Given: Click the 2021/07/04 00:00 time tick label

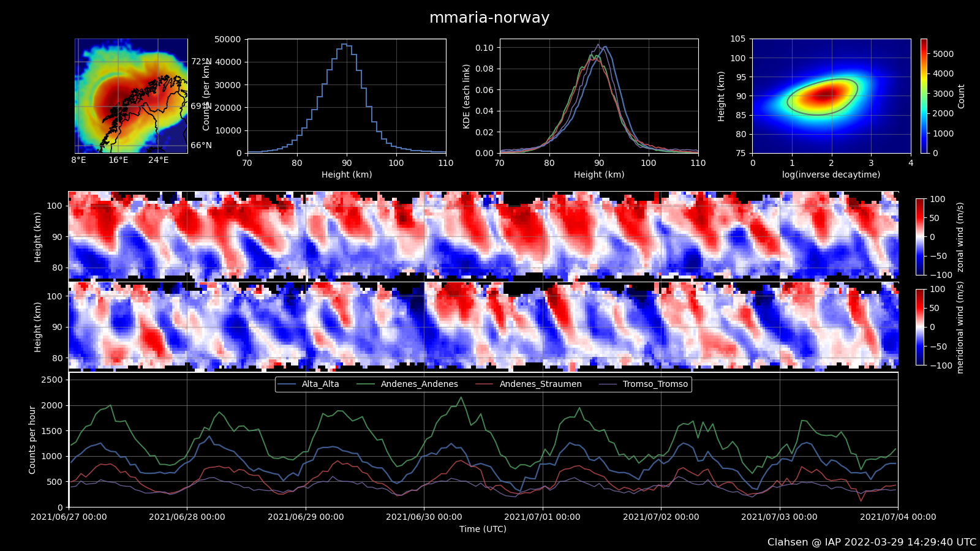Looking at the screenshot, I should click(x=898, y=517).
